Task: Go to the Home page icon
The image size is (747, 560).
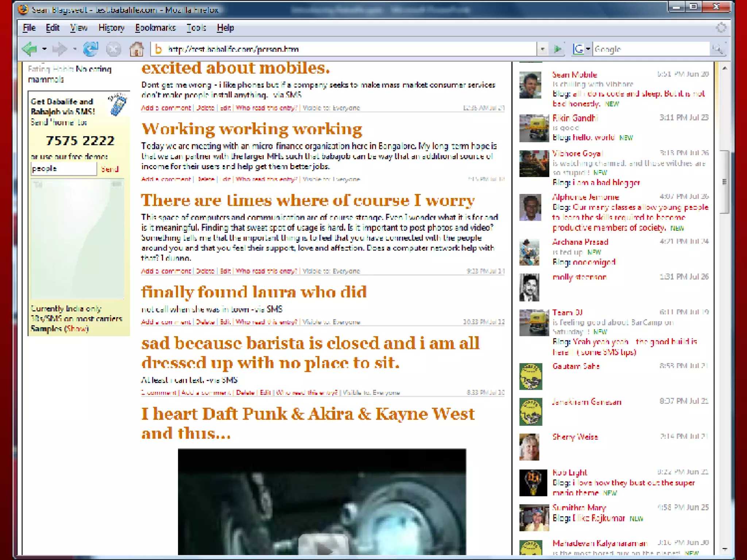Action: pos(136,49)
